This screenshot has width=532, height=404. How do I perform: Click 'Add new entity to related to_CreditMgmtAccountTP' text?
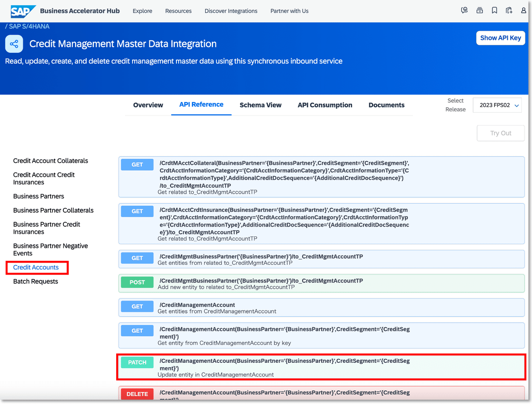tap(226, 287)
